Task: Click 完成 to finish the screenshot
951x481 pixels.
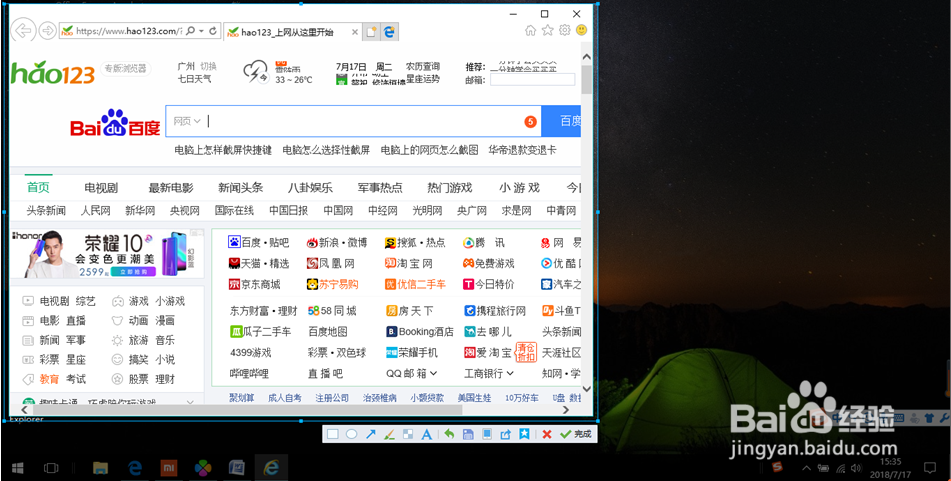Action: pyautogui.click(x=576, y=434)
